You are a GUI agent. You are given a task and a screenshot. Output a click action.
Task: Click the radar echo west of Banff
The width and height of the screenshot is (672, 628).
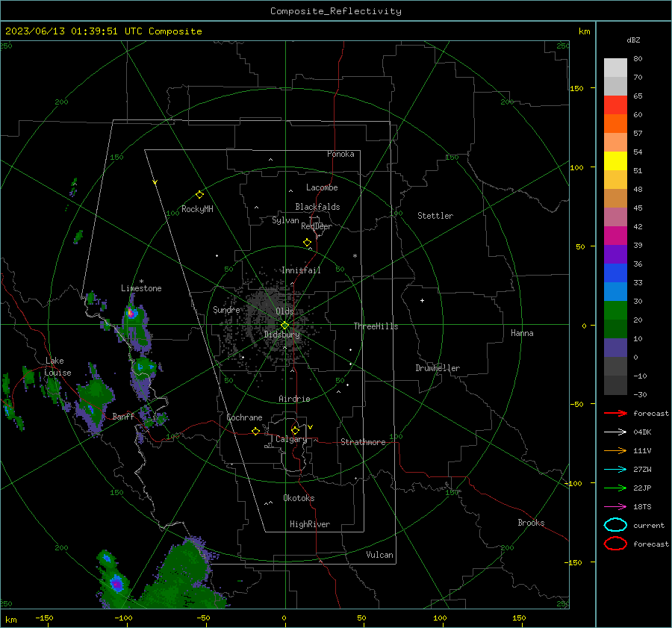coord(94,399)
